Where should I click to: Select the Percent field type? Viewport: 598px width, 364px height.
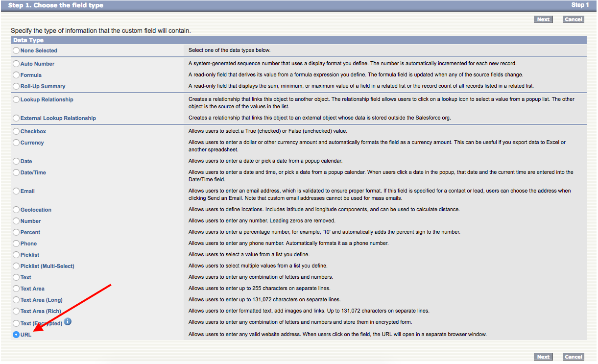[17, 232]
